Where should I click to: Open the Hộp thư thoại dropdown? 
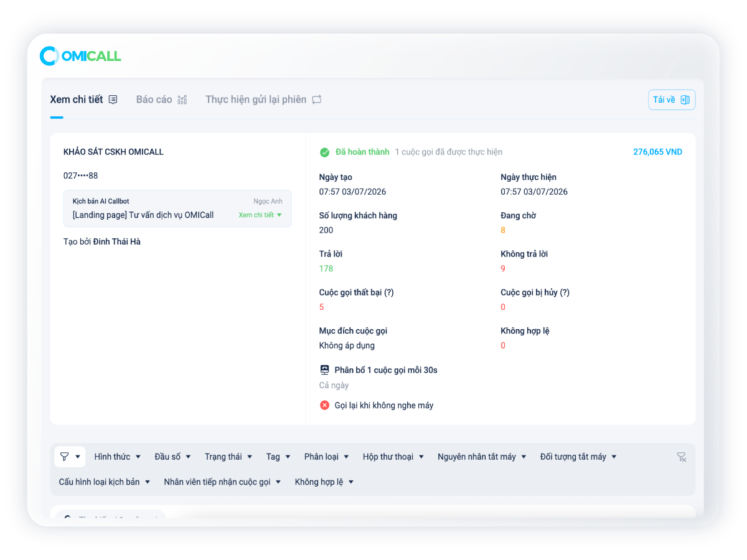pos(393,457)
